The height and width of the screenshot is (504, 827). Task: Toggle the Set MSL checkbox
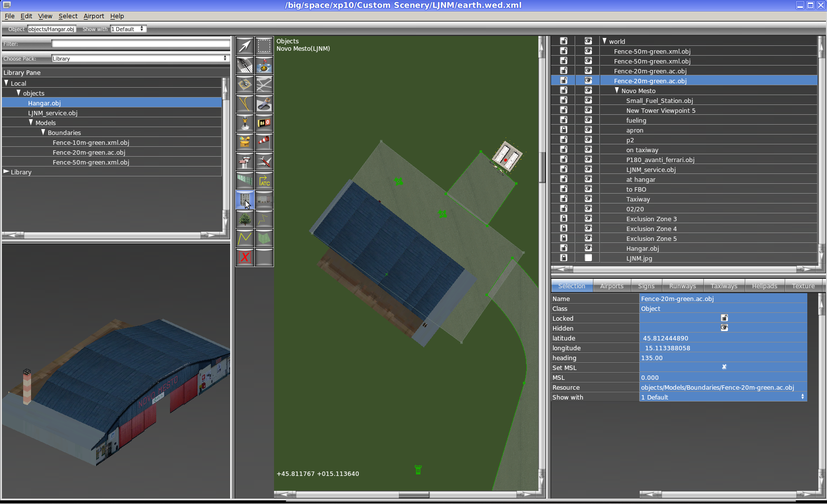[x=724, y=367]
